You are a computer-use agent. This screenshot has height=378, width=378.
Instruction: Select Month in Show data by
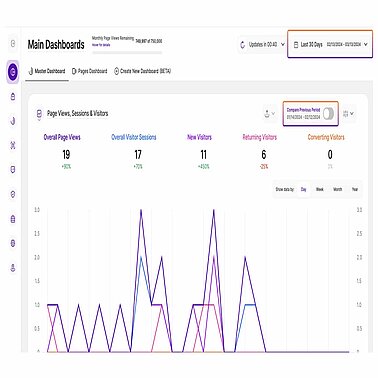(x=338, y=189)
